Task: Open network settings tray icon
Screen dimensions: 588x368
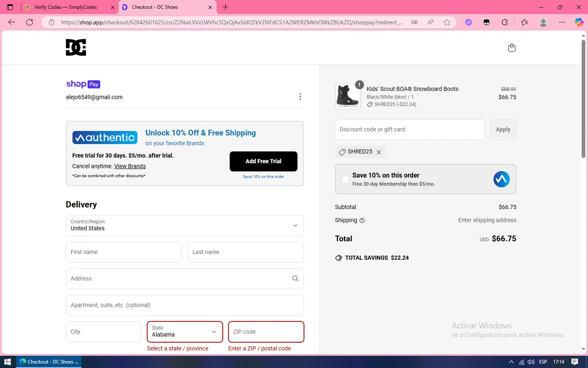Action: coord(521,362)
